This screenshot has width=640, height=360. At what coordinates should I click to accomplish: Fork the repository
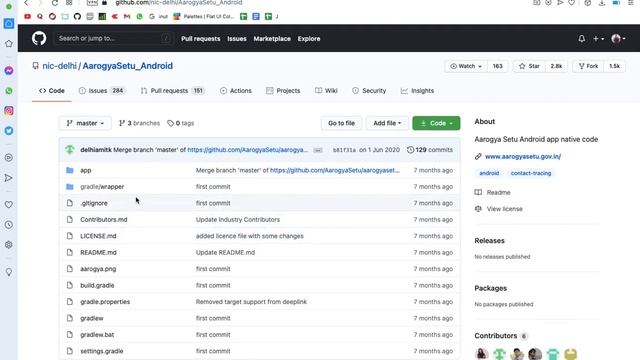pos(589,66)
